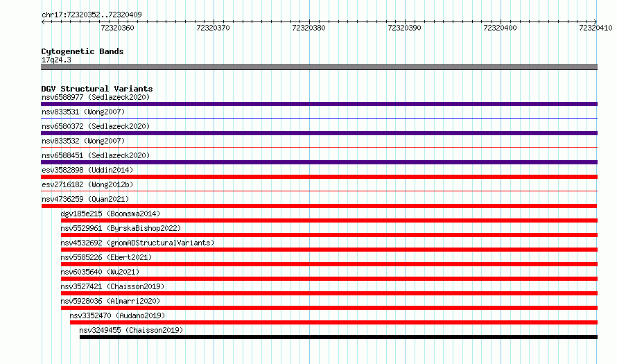
Task: Open the nsv3249455 (Chaisson2019) label
Action: [x=131, y=330]
